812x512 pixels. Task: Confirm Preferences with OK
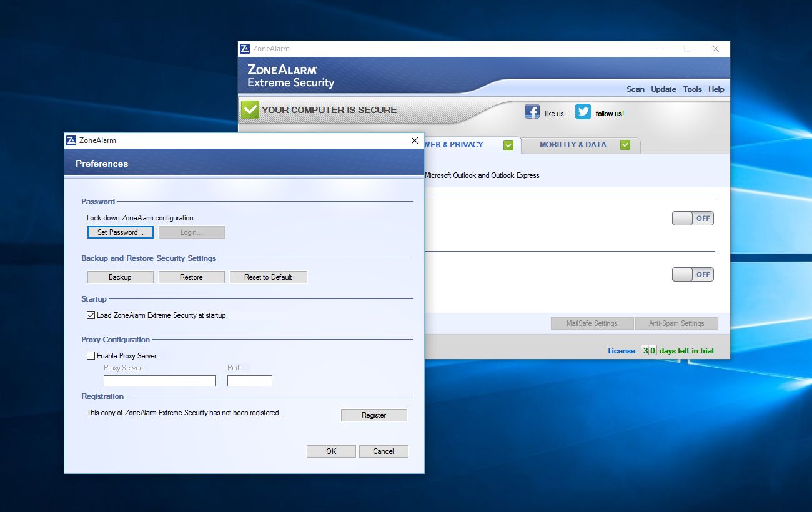click(331, 451)
